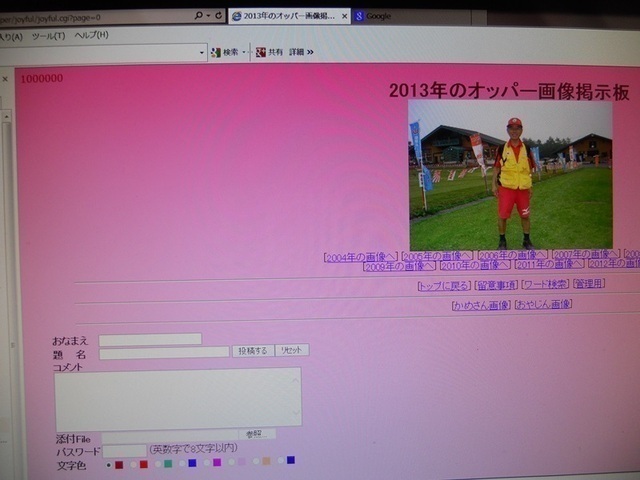Click the 投稿する submit button
The image size is (640, 480).
[253, 351]
